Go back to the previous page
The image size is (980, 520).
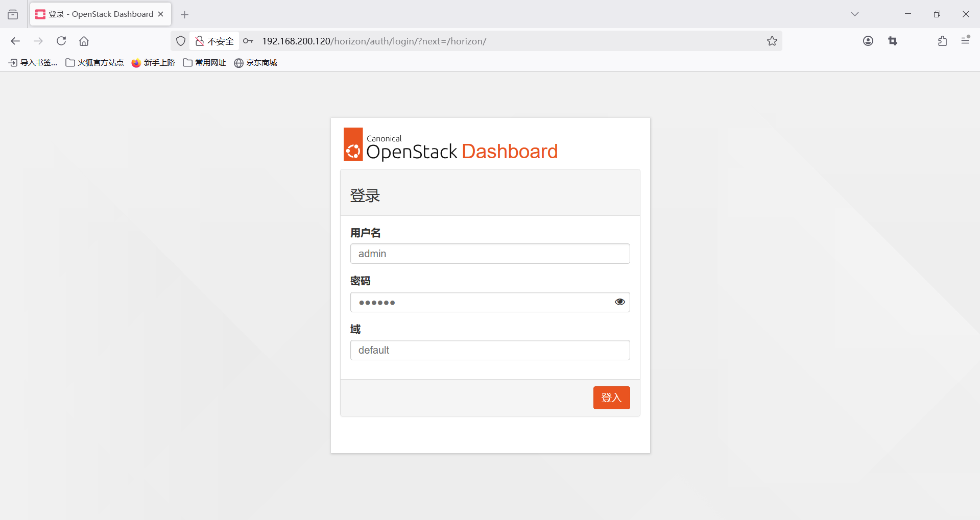(x=15, y=41)
